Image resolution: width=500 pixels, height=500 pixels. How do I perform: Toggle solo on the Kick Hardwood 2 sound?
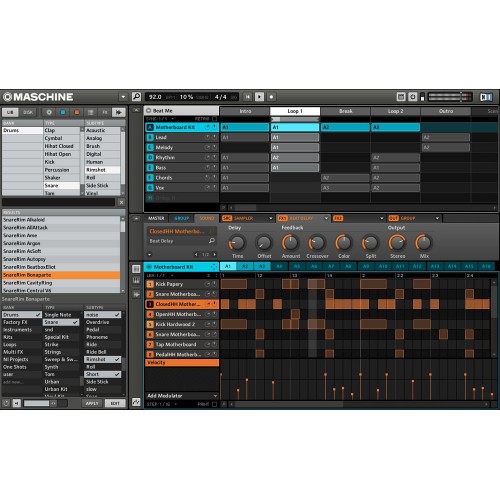214,324
